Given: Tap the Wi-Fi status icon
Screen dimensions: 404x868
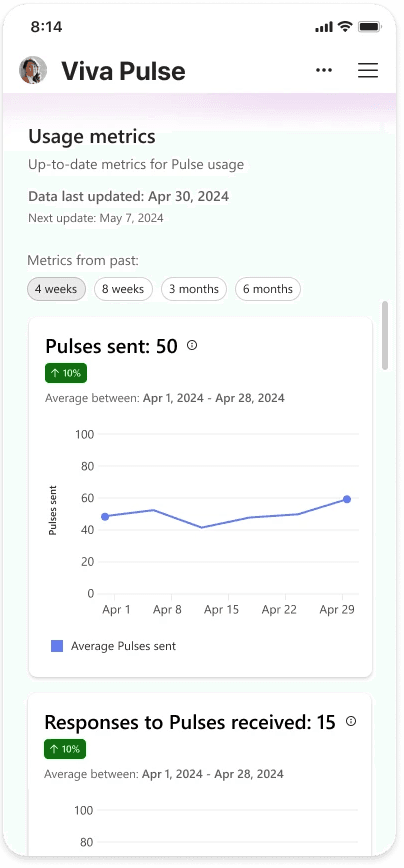Looking at the screenshot, I should tap(346, 26).
